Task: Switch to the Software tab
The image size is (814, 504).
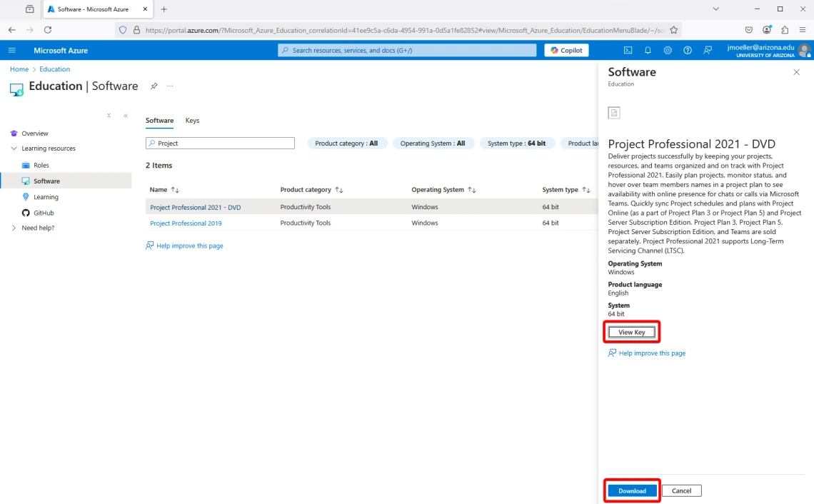Action: [x=159, y=121]
